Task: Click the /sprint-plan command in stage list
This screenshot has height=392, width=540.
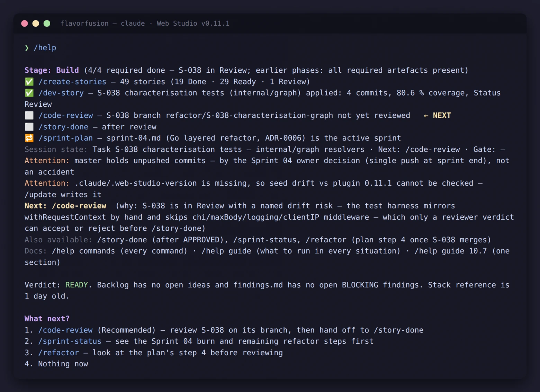Action: tap(65, 138)
